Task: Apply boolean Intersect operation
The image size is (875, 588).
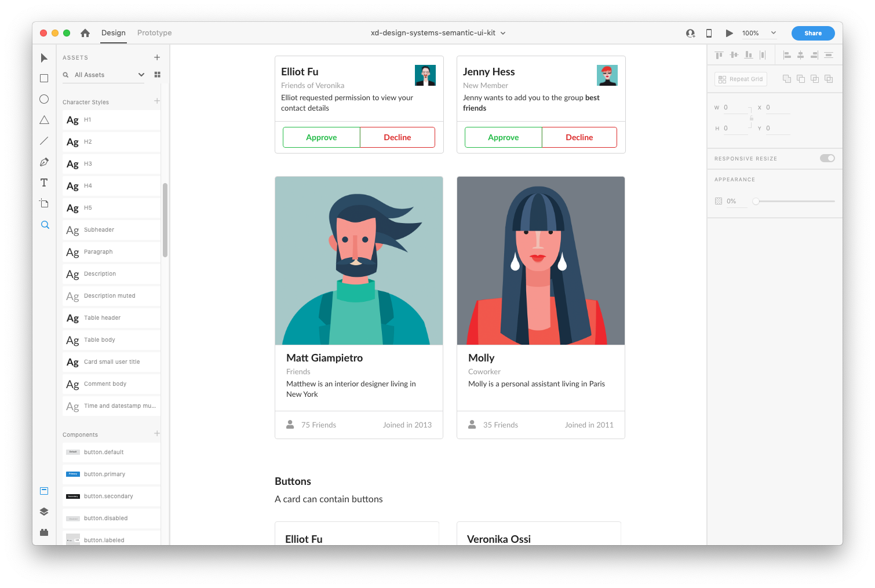Action: [x=815, y=79]
